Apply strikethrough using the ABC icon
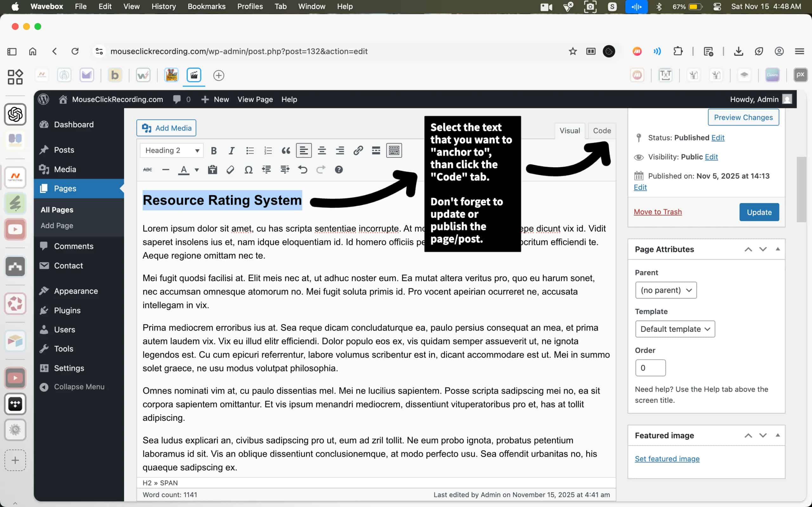The width and height of the screenshot is (812, 507). click(x=147, y=170)
